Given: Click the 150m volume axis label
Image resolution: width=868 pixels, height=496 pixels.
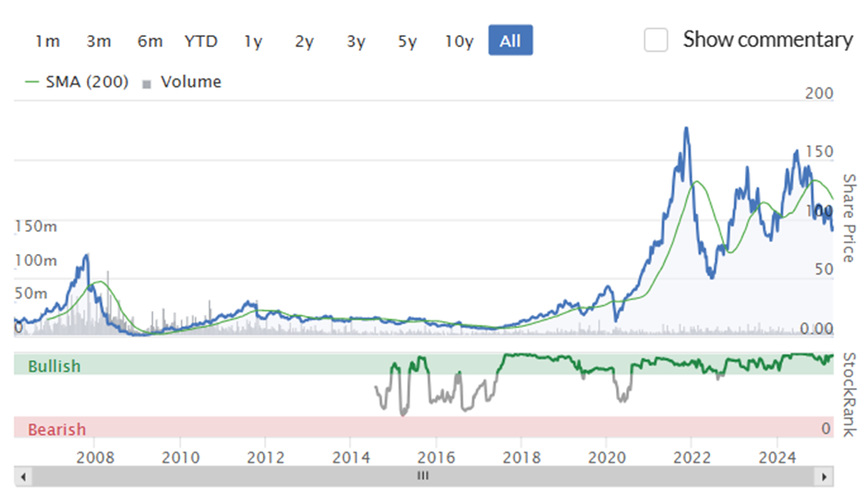Looking at the screenshot, I should coord(36,226).
